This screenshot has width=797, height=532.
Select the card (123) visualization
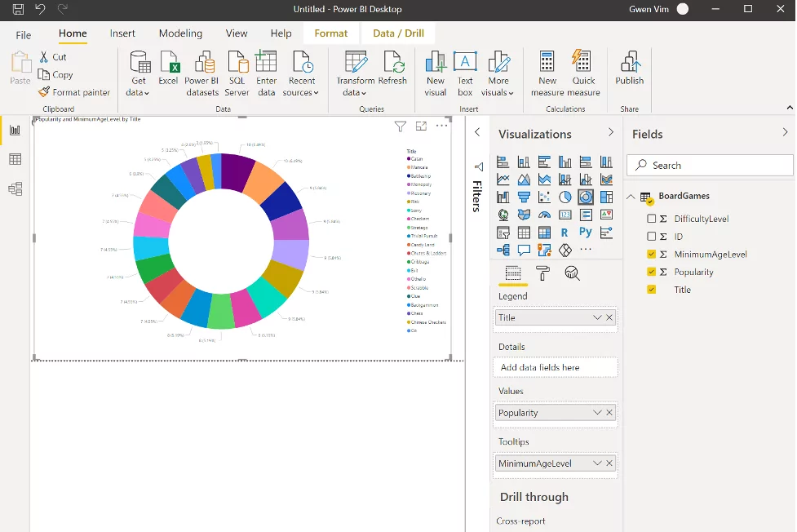click(565, 215)
